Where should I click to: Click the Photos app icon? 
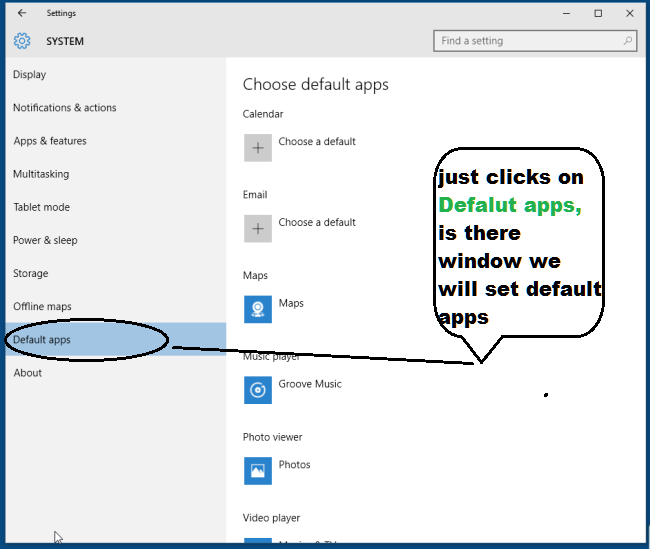coord(258,471)
